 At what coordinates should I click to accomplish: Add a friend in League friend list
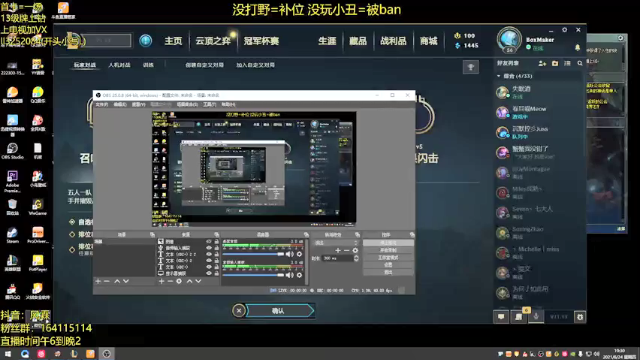[x=542, y=64]
